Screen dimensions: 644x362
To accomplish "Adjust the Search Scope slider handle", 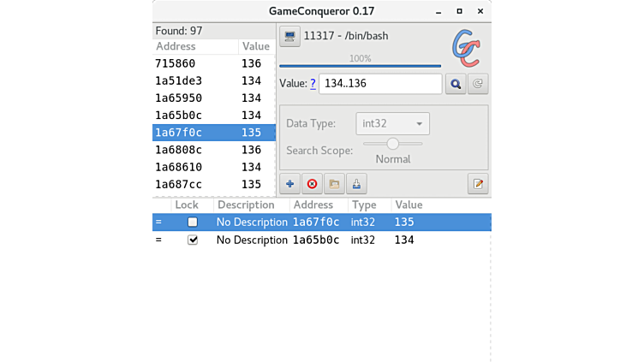I will pos(392,144).
